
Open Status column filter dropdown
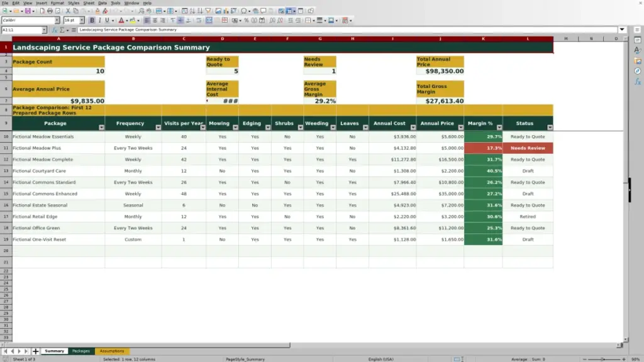click(x=550, y=128)
